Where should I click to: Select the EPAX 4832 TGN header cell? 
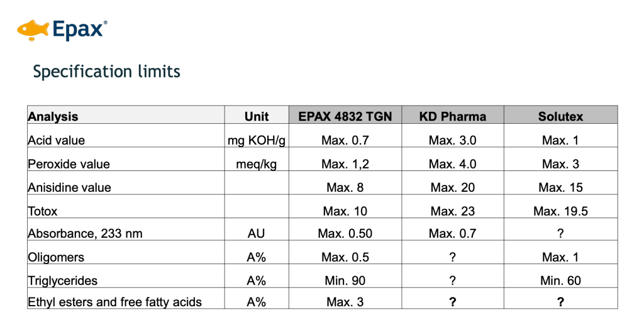[345, 115]
